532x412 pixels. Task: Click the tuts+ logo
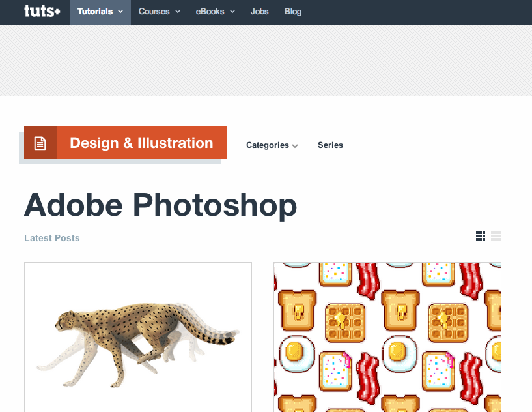click(42, 11)
